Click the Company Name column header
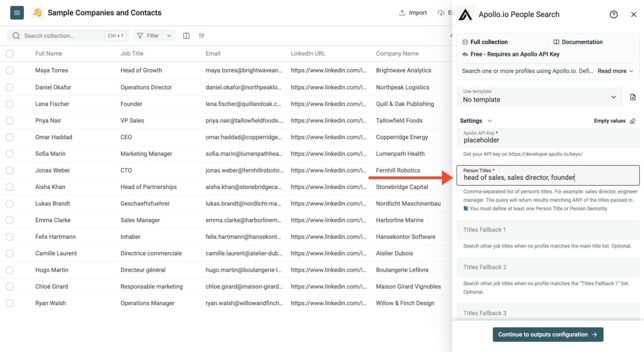Screen dimensions: 644x352 (x=397, y=54)
